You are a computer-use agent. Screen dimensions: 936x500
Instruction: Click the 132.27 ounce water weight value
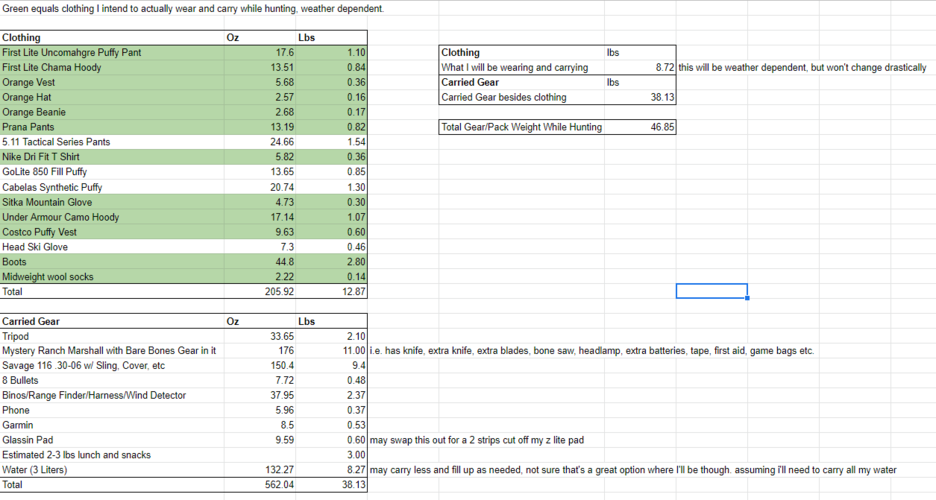[x=260, y=470]
